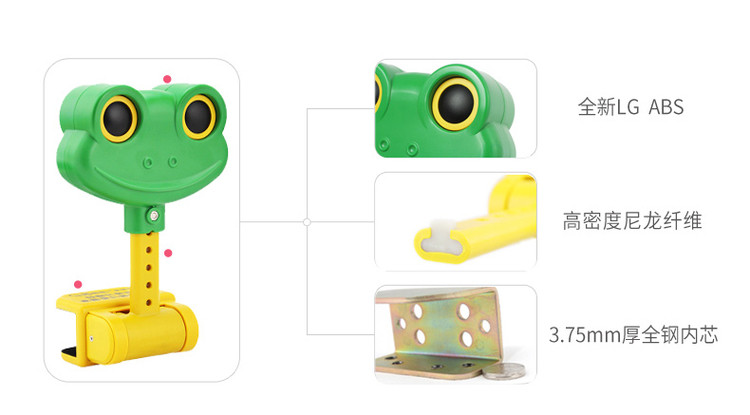
Task: Click the large black eye in close-up thumbnail
Action: [x=455, y=104]
